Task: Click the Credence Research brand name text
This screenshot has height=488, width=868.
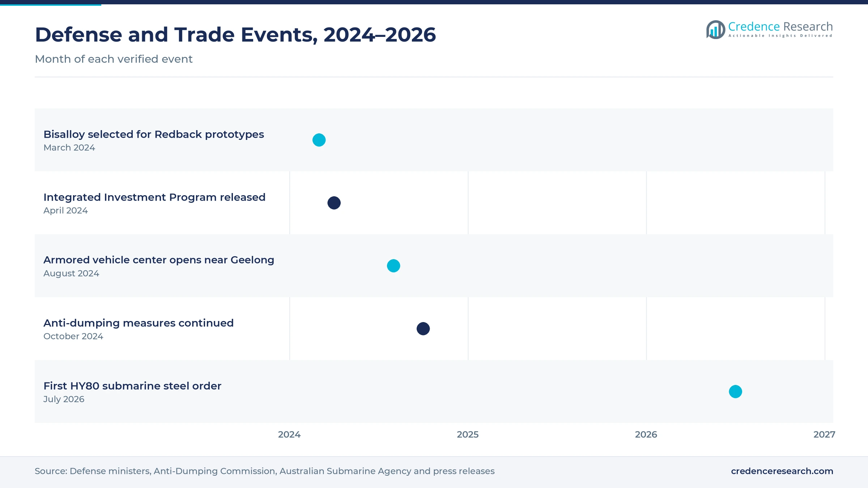Action: click(x=780, y=26)
